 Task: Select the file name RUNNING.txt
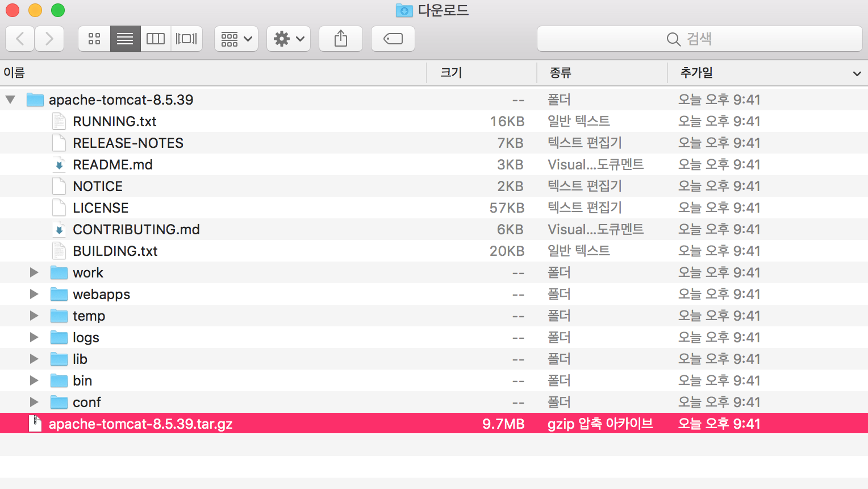coord(115,121)
